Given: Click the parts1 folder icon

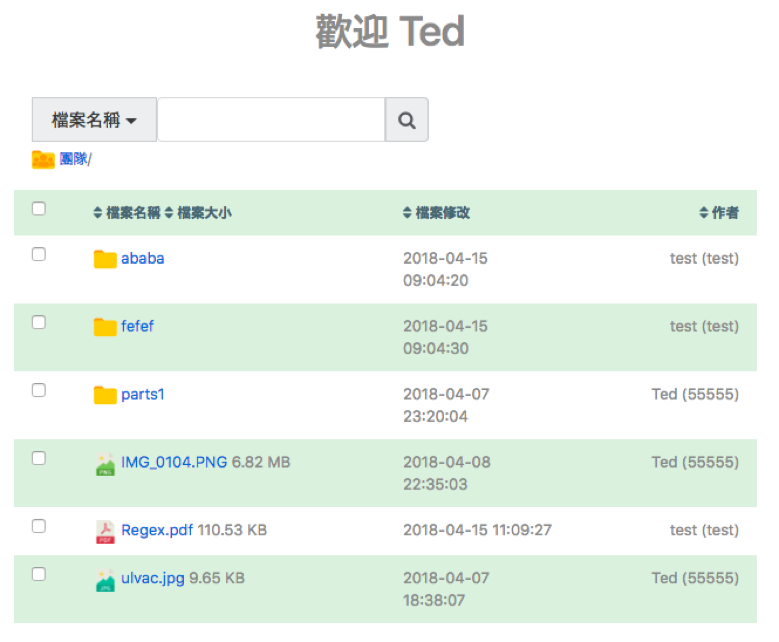Looking at the screenshot, I should (x=105, y=395).
